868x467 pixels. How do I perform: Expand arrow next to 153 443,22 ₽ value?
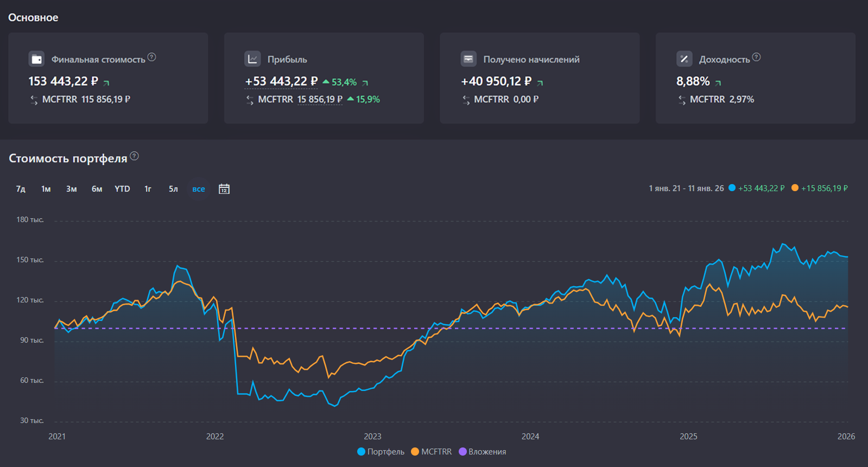(x=106, y=83)
